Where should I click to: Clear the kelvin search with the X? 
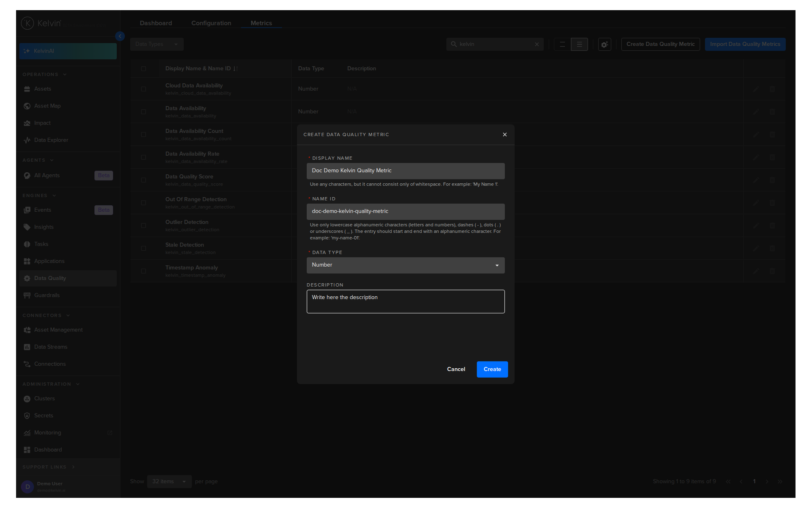tap(537, 44)
